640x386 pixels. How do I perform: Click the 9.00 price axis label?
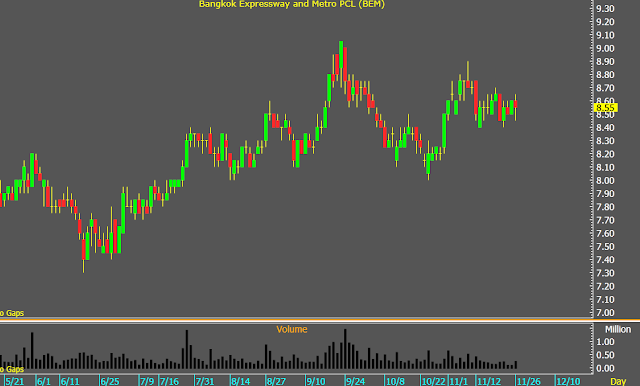(605, 48)
